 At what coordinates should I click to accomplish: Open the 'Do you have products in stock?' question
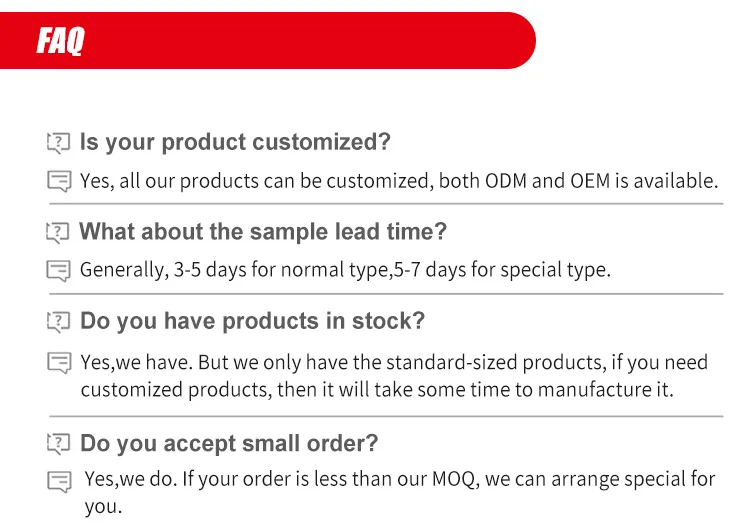[x=252, y=321]
